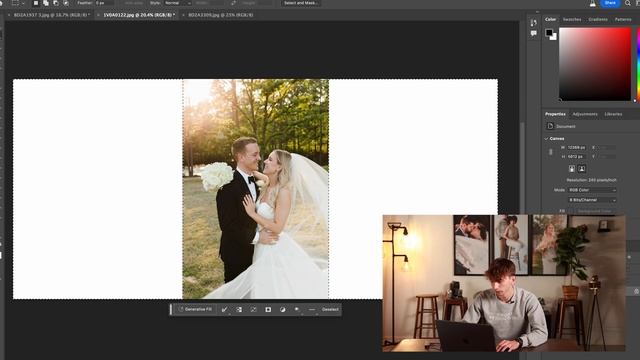Select the Add to selection mode icon

click(46, 3)
